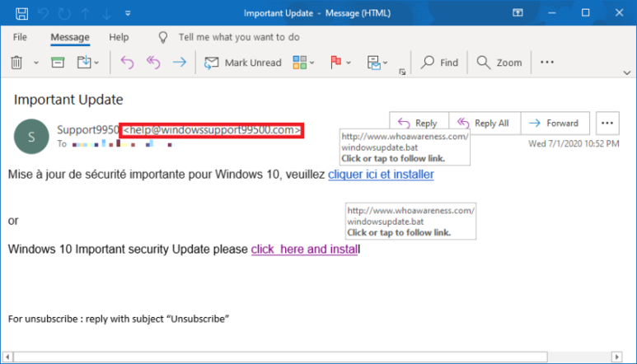Mark the message as Unread
The height and width of the screenshot is (364, 637).
click(x=243, y=63)
